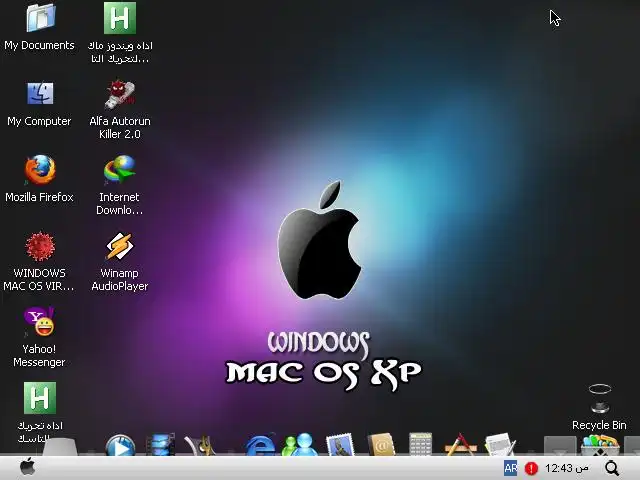640x480 pixels.
Task: Launch the Mozilla Firefox desktop shortcut
Action: coord(40,169)
